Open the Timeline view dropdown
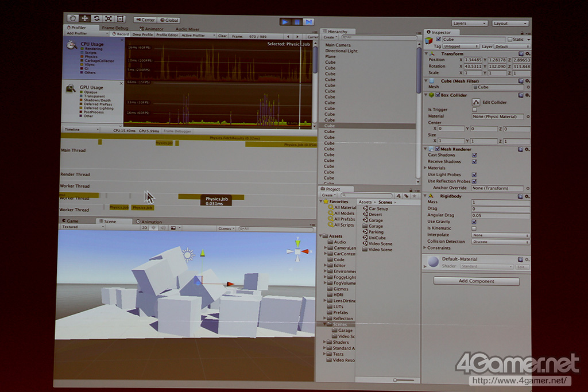 tap(81, 129)
